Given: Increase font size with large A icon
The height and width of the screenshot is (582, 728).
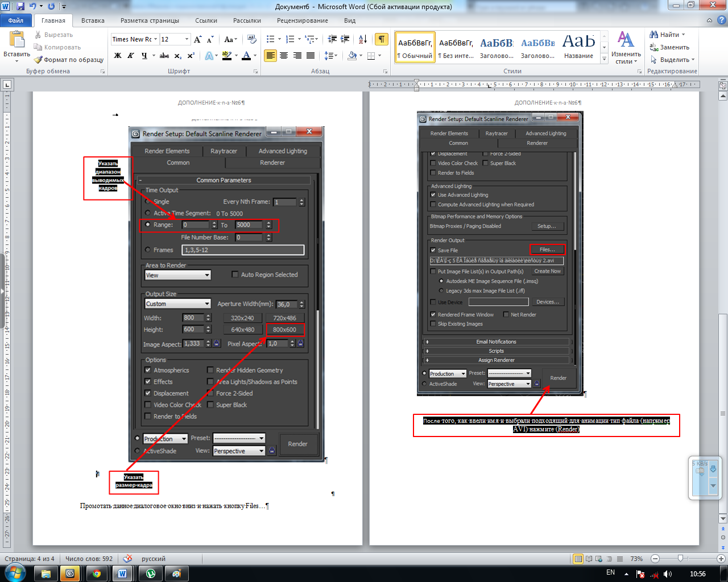Looking at the screenshot, I should pyautogui.click(x=197, y=39).
